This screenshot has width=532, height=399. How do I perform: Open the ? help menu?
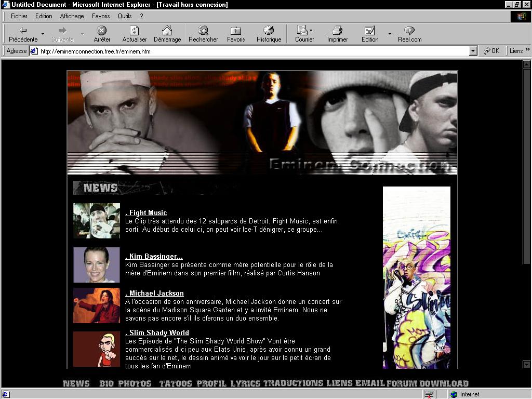(141, 16)
